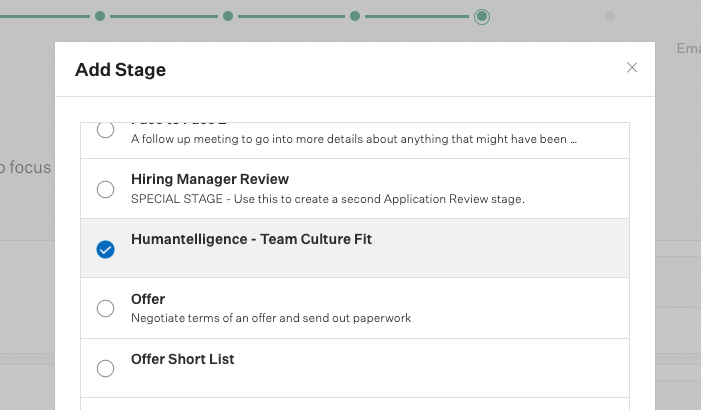Select the second pipeline stage dot

[228, 16]
